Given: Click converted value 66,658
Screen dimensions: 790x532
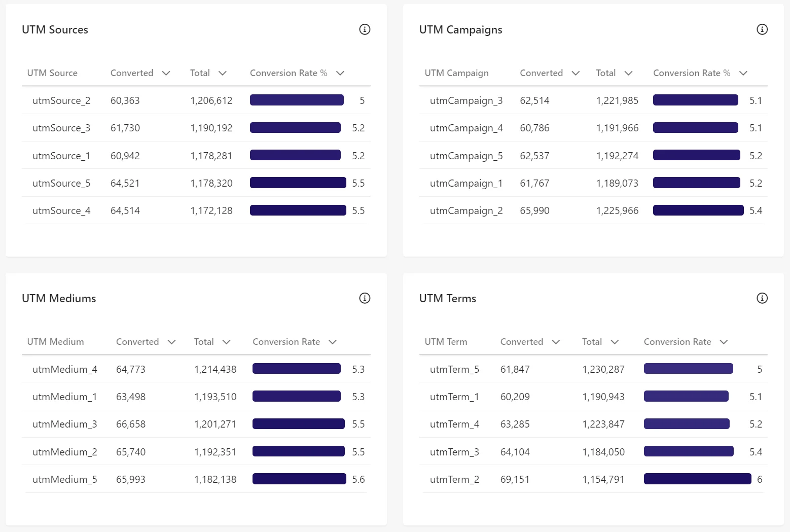Looking at the screenshot, I should point(130,424).
